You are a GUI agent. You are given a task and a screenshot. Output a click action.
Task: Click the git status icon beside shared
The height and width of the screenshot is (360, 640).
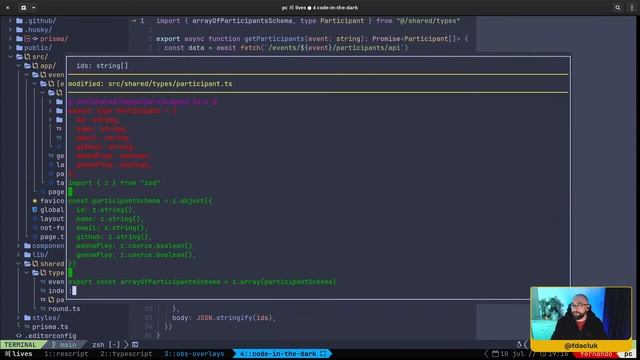point(36,264)
